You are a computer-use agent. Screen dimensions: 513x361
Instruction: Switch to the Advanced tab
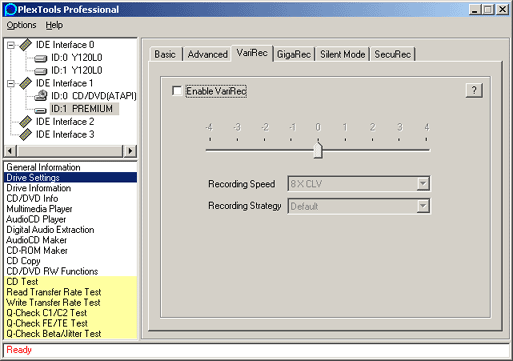click(207, 54)
